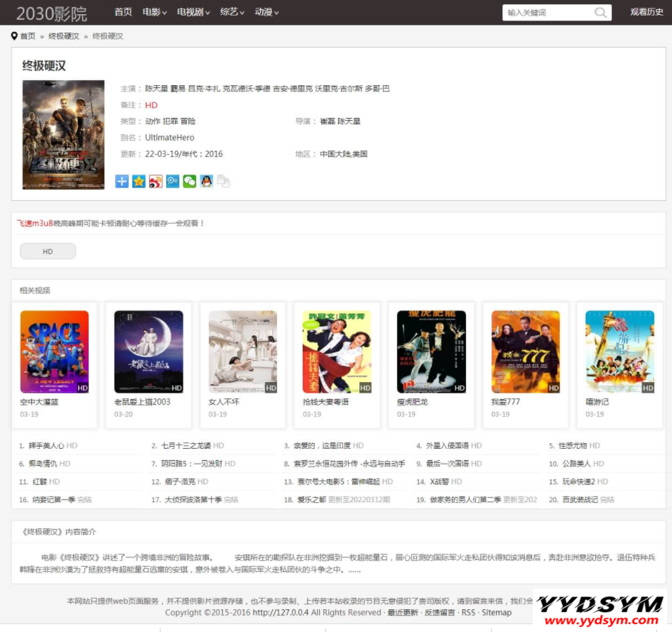Play the HD episode button
Screen dimensions: 672x632
[48, 251]
